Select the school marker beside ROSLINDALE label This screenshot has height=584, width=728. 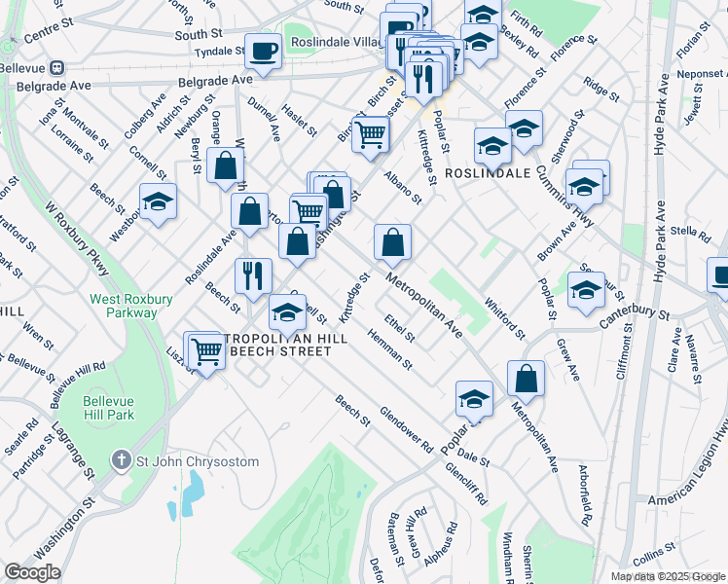pyautogui.click(x=492, y=150)
